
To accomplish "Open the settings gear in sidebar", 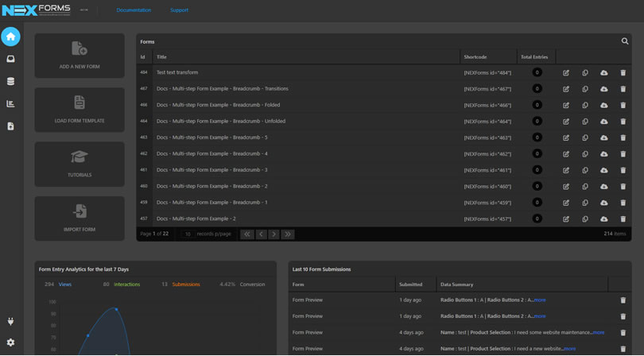I will [10, 342].
